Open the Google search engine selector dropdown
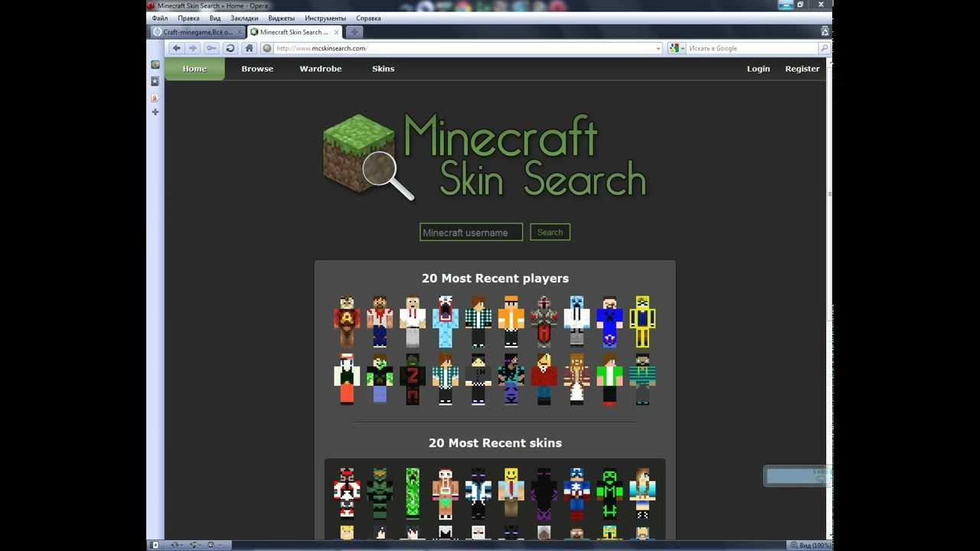The image size is (980, 551). [677, 48]
